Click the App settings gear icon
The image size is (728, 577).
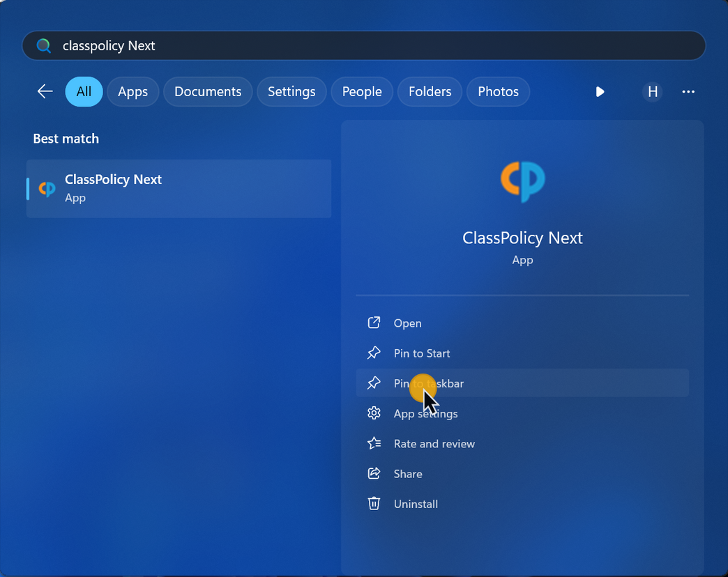tap(374, 413)
